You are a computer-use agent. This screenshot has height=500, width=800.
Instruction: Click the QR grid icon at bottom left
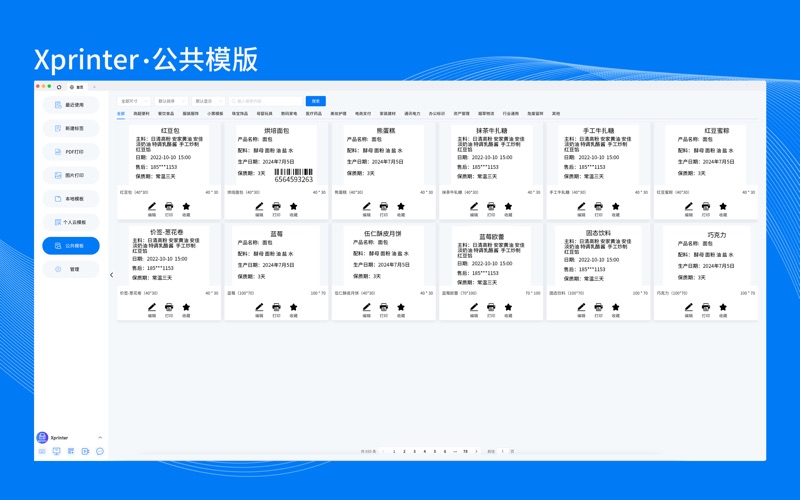tap(71, 452)
